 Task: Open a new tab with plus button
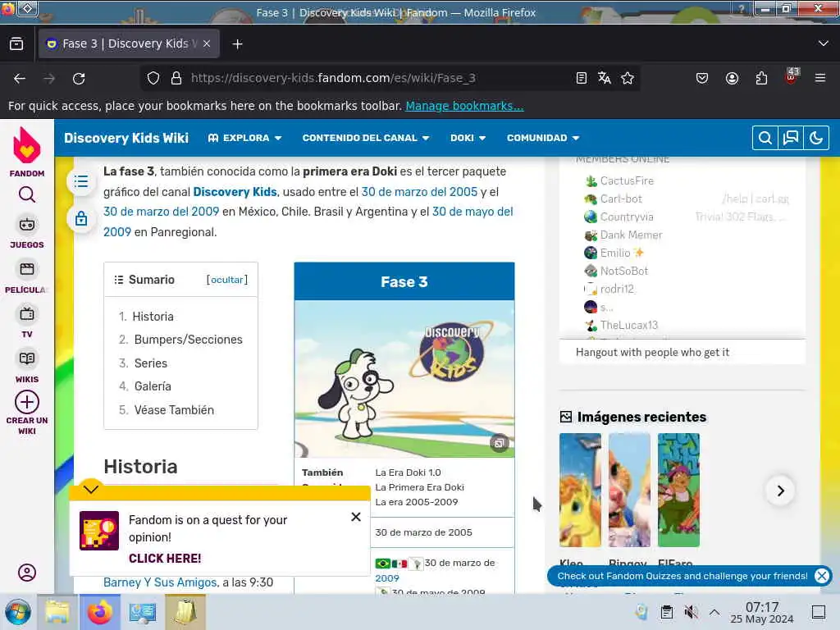237,44
